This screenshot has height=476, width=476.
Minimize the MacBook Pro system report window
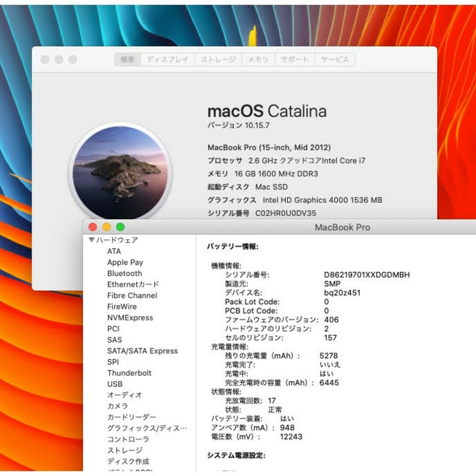(x=107, y=227)
